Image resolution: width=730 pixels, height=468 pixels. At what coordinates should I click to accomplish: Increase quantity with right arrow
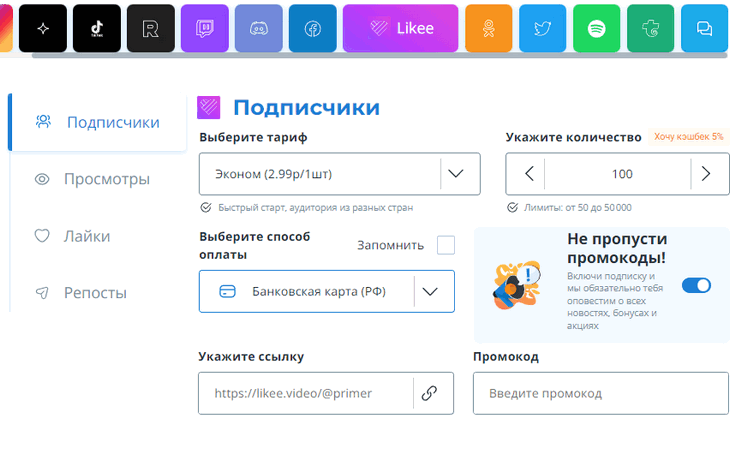point(706,174)
